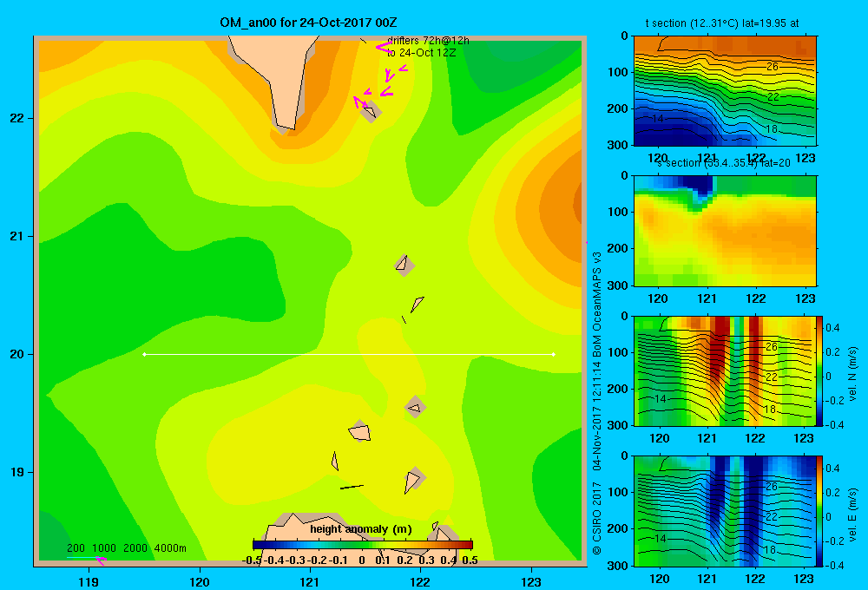Screen dimensions: 868x590
Task: Click longitude label "122" below the main map
Action: click(421, 581)
